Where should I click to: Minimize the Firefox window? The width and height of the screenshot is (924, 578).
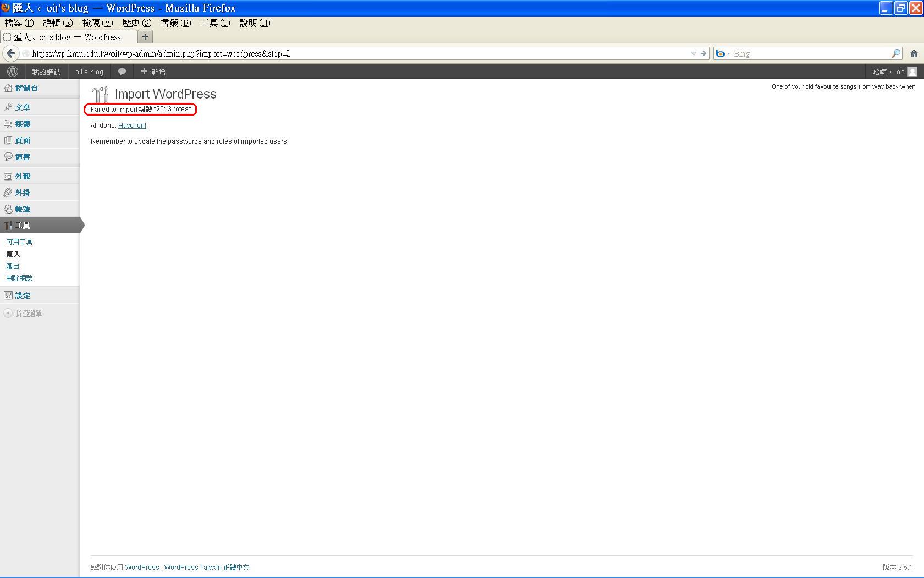pyautogui.click(x=886, y=8)
